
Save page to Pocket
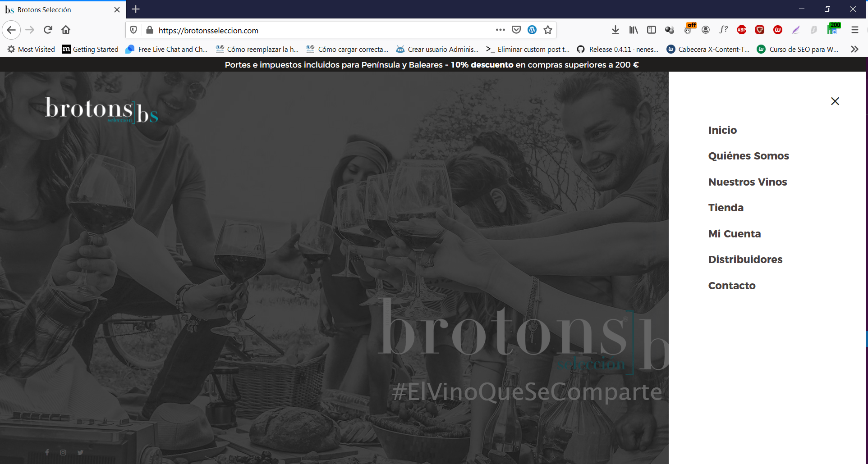[x=516, y=30]
